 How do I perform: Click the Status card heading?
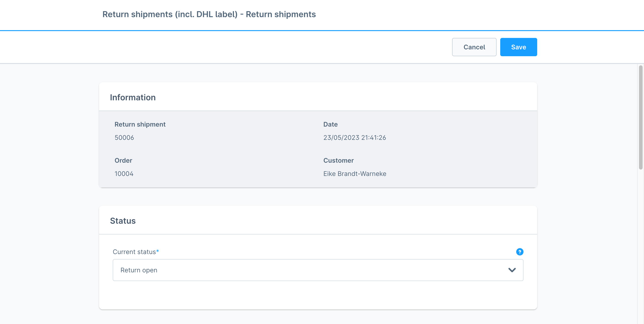pyautogui.click(x=123, y=221)
